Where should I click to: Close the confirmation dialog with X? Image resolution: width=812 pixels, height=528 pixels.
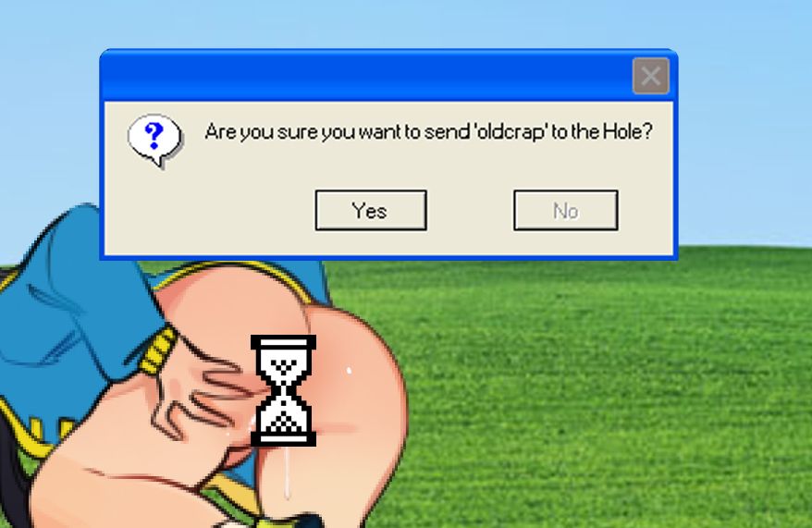(650, 76)
